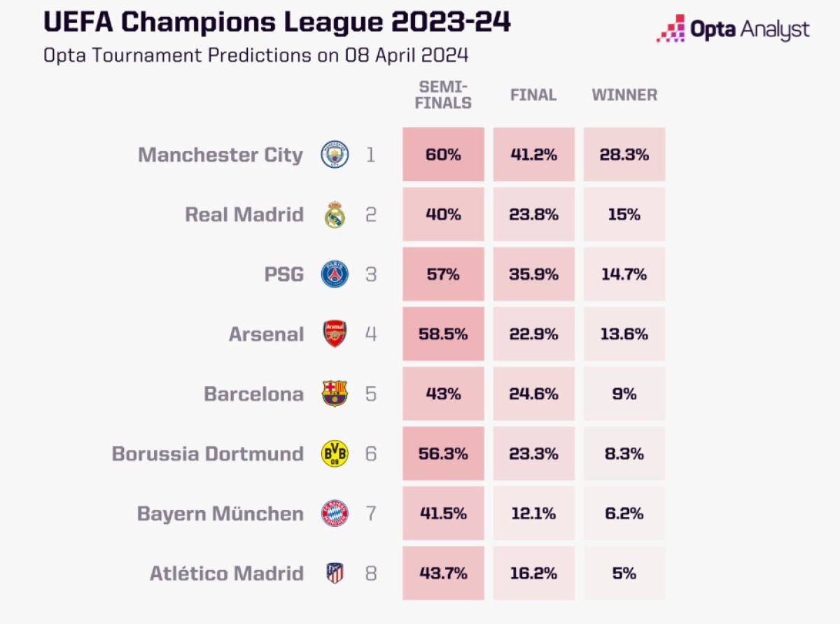Click the Real Madrid club crest

click(335, 215)
